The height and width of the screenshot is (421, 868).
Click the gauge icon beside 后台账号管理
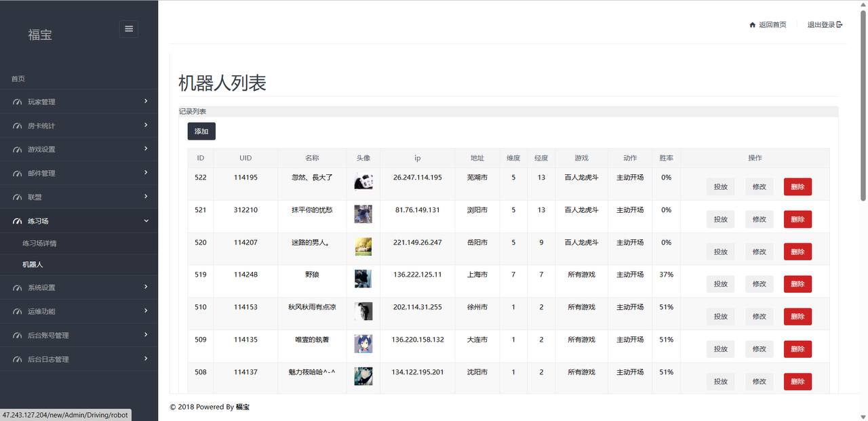point(18,336)
